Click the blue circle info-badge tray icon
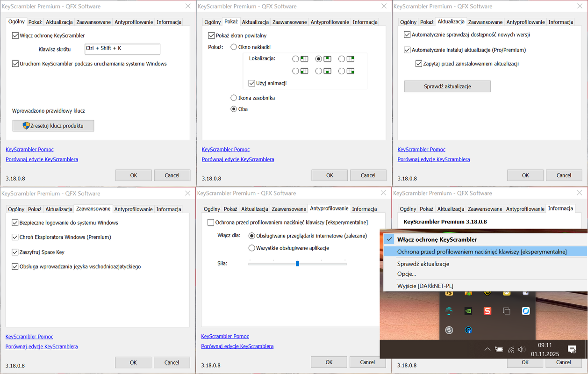588x374 pixels. (x=468, y=330)
